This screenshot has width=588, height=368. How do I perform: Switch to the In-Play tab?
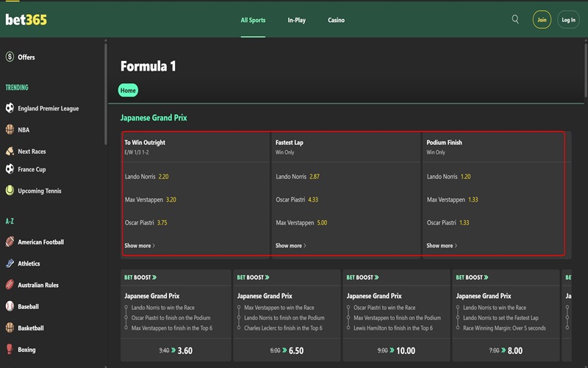click(x=297, y=21)
